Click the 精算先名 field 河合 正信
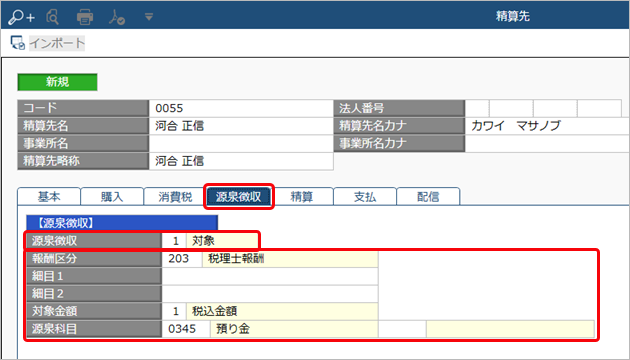The image size is (630, 360). tap(241, 126)
